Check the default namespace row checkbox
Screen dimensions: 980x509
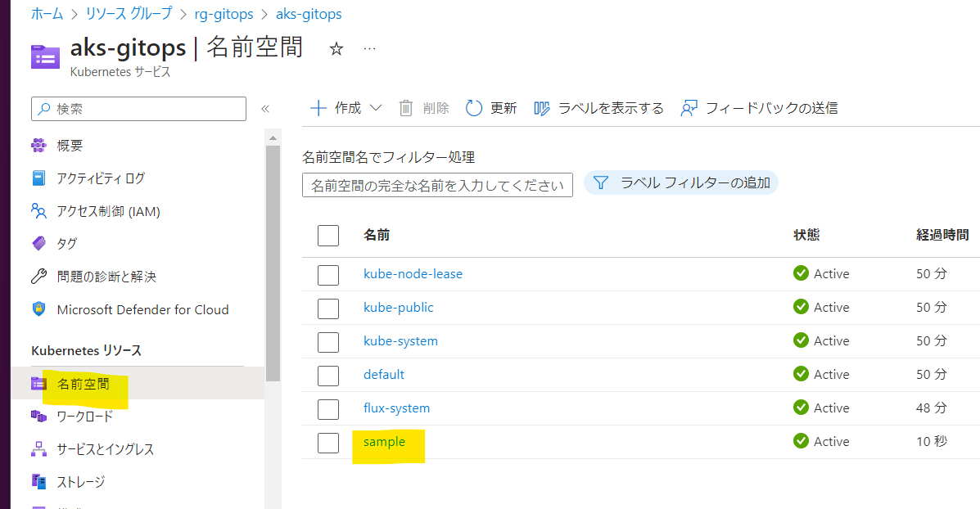pos(328,376)
